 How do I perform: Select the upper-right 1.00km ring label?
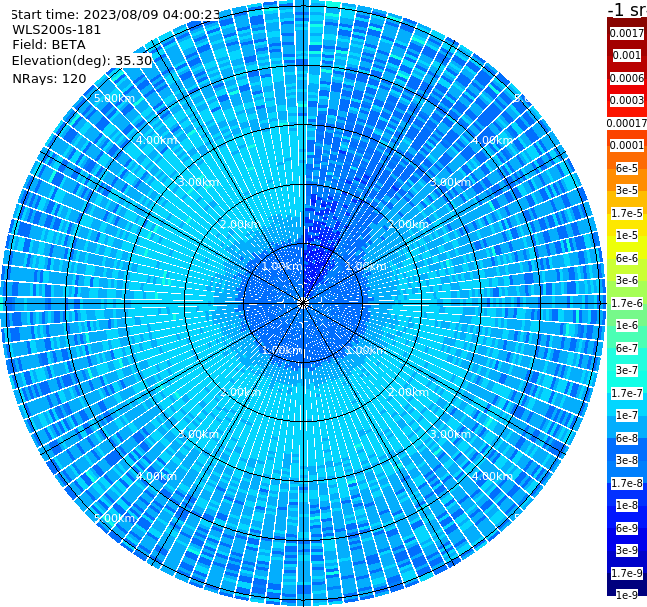point(366,266)
